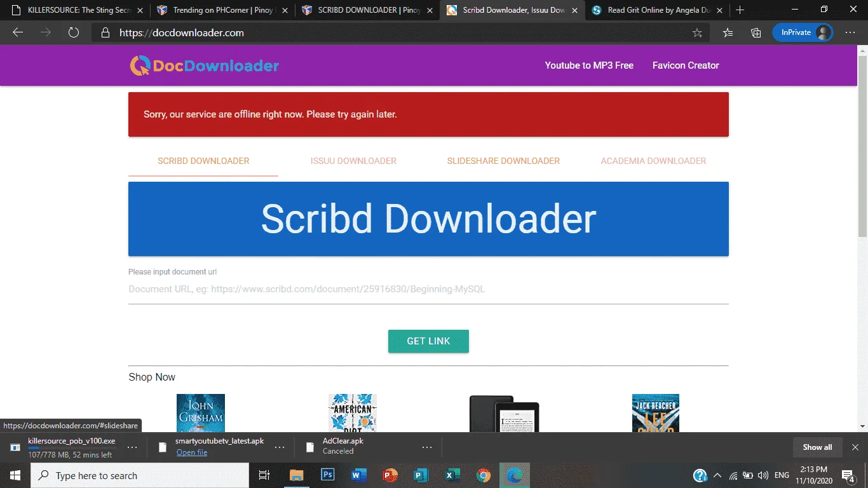Open Task View in taskbar
The height and width of the screenshot is (488, 868).
264,475
